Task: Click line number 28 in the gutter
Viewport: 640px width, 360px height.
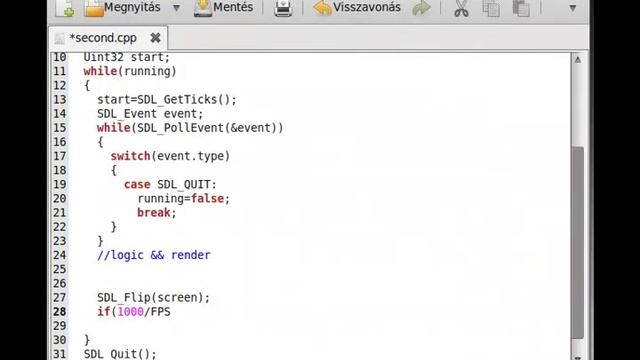Action: coord(60,312)
